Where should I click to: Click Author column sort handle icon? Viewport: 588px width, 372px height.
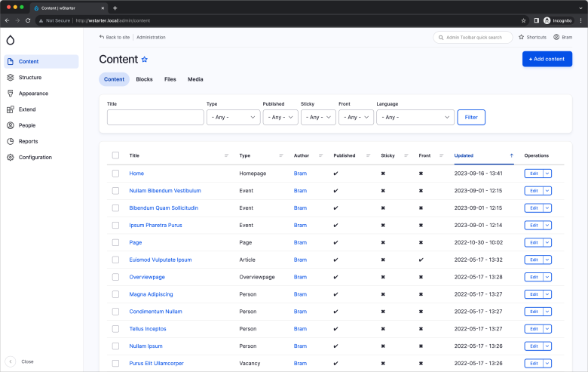pos(320,155)
